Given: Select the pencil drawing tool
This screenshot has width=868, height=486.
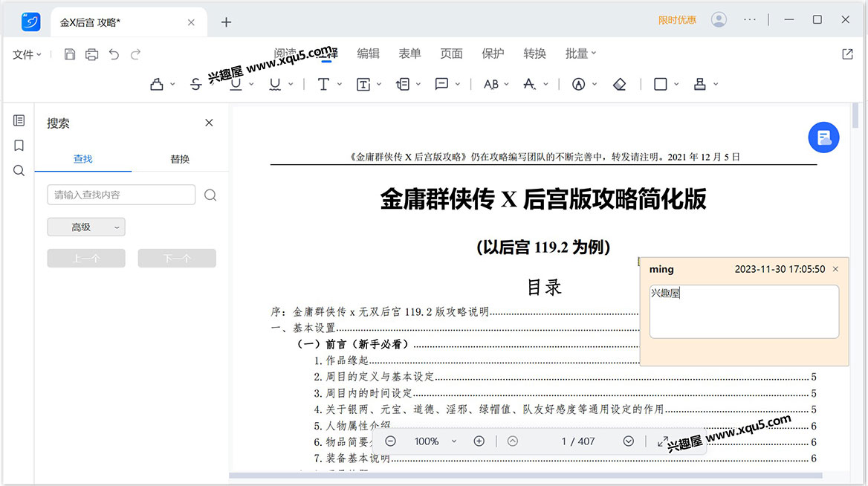Looking at the screenshot, I should pos(578,84).
